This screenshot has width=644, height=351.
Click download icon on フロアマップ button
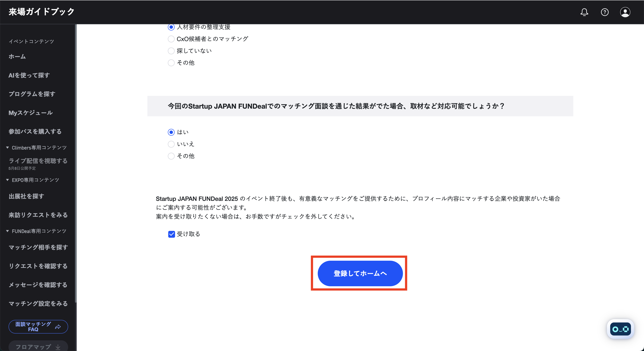coord(58,347)
